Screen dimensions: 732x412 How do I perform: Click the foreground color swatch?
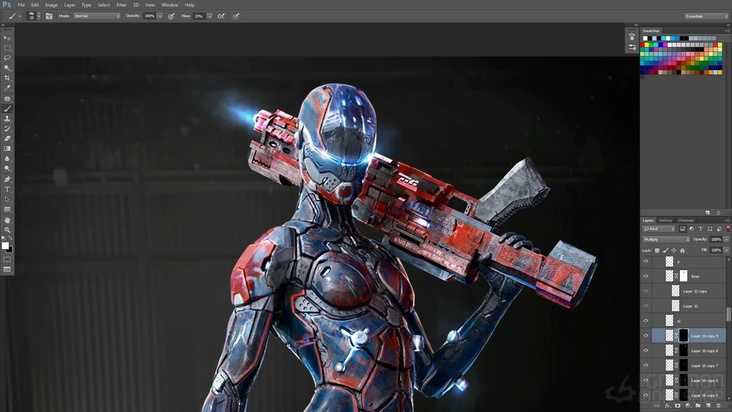pyautogui.click(x=5, y=245)
